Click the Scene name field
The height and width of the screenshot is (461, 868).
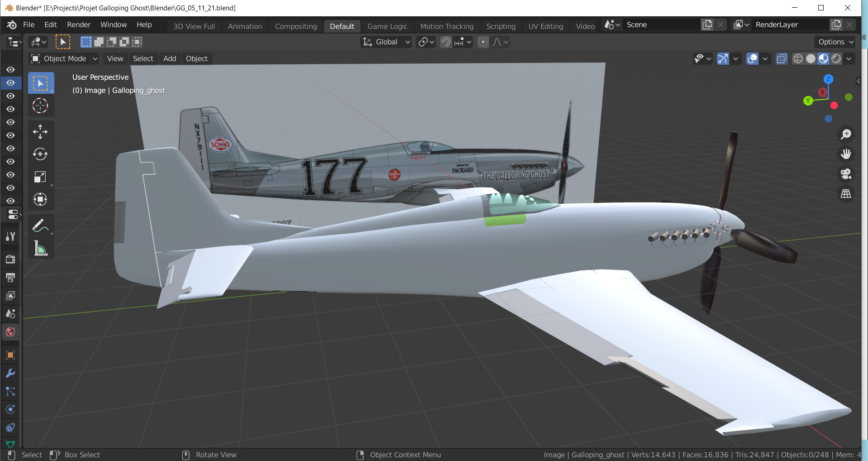661,25
